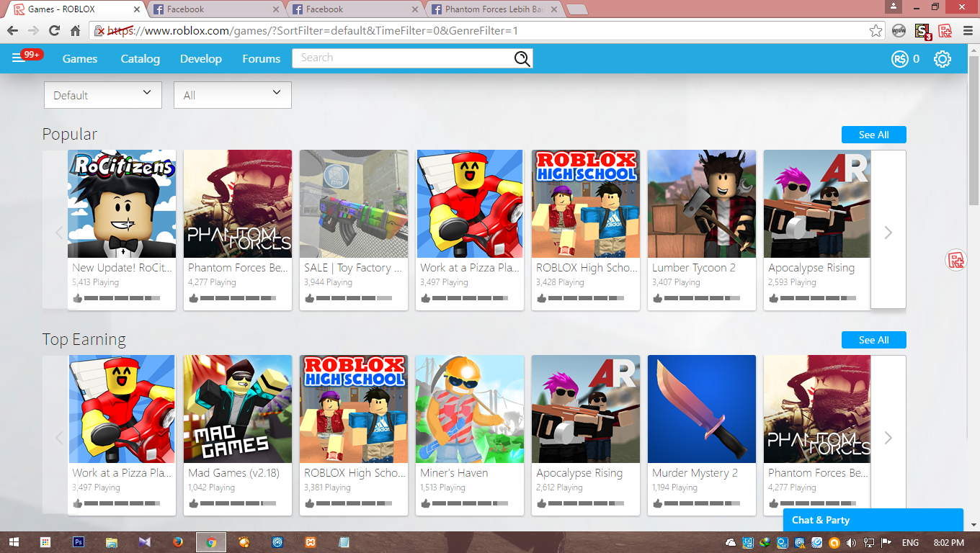Go back to the previous page
The height and width of the screenshot is (553, 980).
coord(12,31)
